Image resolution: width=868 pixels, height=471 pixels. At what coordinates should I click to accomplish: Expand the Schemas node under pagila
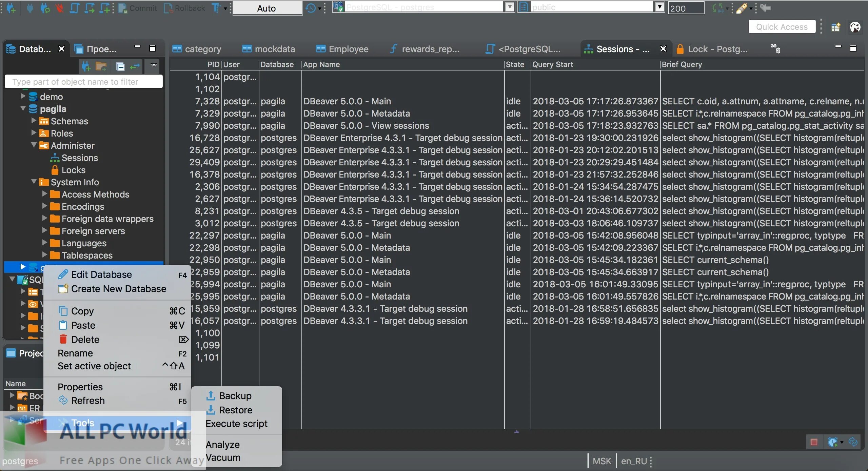pyautogui.click(x=34, y=121)
